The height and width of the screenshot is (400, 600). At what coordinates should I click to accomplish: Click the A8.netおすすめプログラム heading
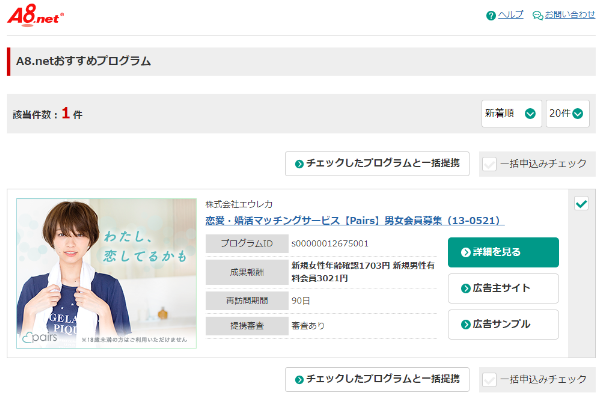click(83, 61)
